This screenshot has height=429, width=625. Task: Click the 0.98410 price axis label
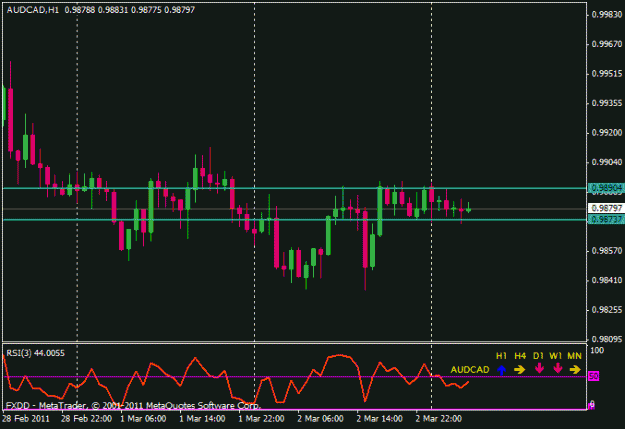pos(607,280)
